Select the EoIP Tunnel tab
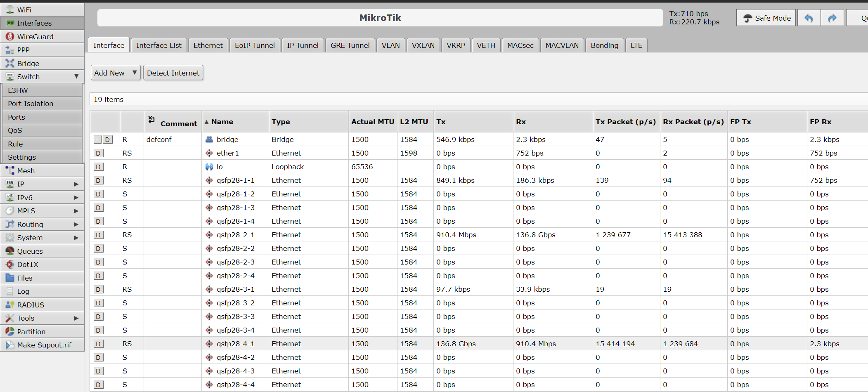The image size is (868, 392). [x=255, y=45]
